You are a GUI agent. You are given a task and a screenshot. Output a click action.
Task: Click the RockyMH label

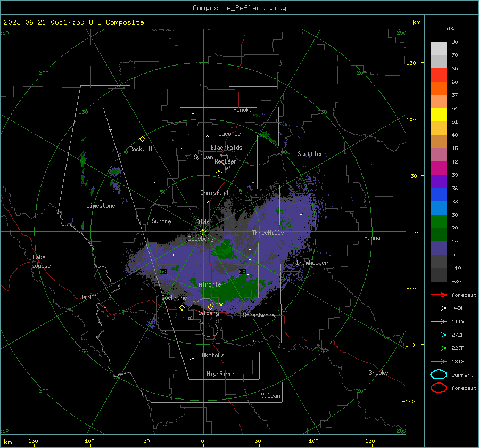(141, 149)
